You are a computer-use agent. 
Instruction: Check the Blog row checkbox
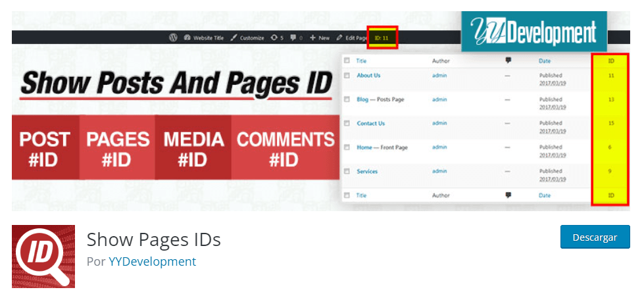[x=347, y=99]
